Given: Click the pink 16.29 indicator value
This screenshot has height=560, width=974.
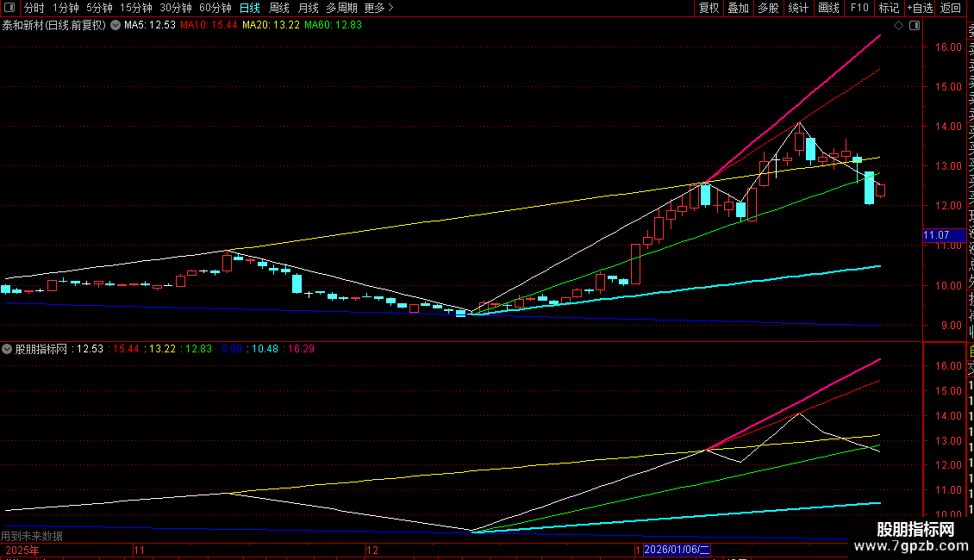Looking at the screenshot, I should tap(302, 349).
